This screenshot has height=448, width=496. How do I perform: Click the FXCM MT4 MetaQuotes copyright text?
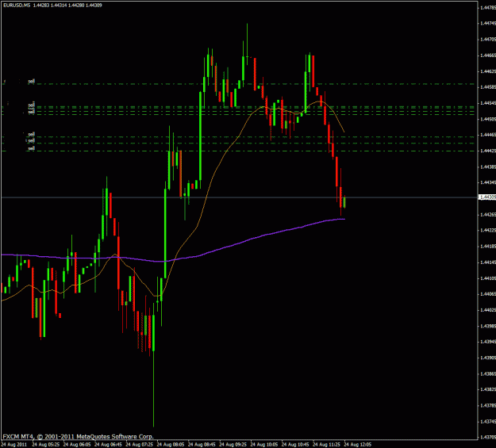point(78,437)
